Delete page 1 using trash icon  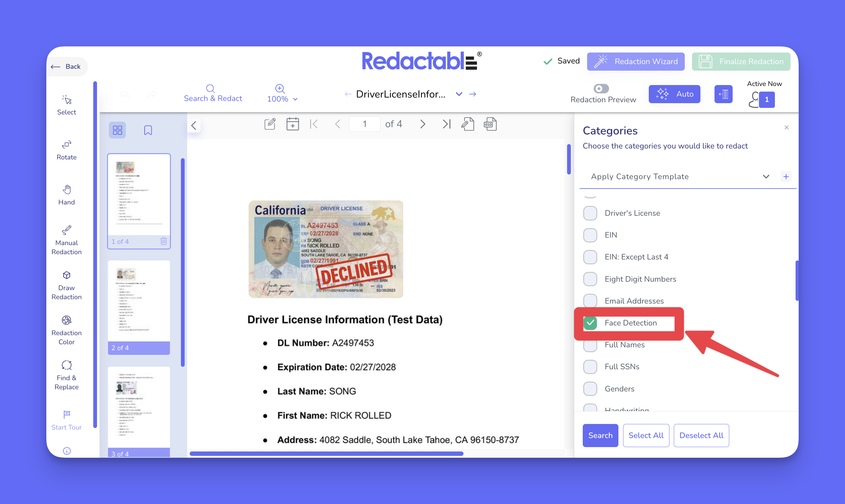click(x=163, y=241)
